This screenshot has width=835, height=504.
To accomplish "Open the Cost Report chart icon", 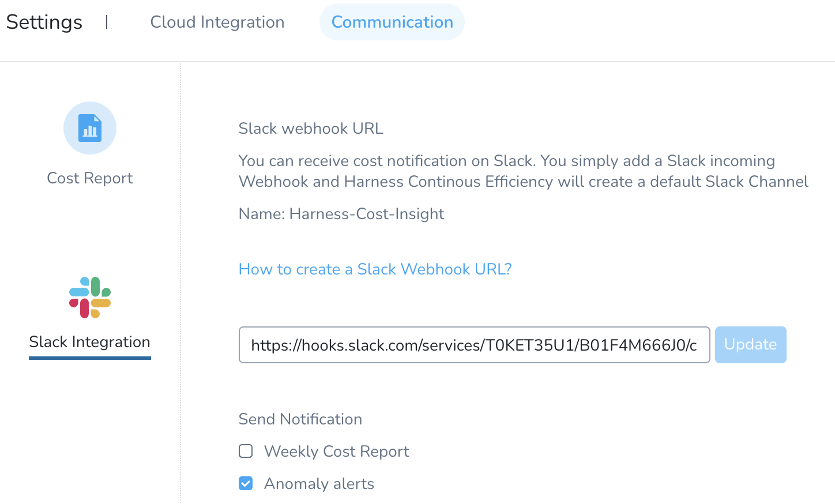I will tap(90, 128).
